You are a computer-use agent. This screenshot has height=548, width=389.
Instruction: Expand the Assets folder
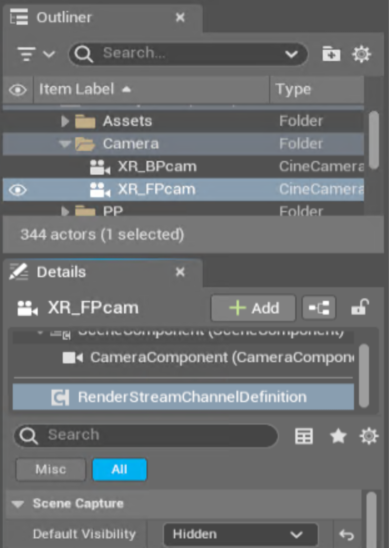pyautogui.click(x=65, y=121)
